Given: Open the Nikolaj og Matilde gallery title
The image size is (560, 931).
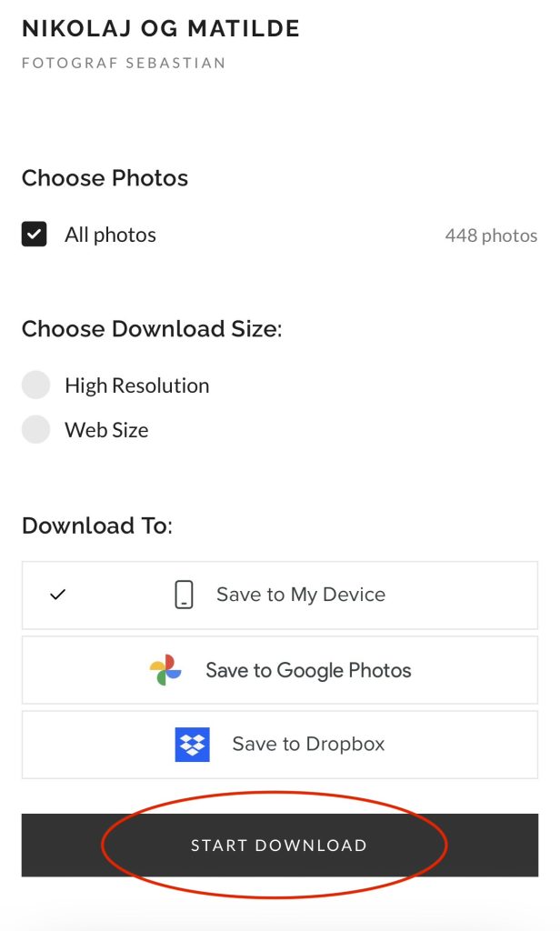Looking at the screenshot, I should point(161,28).
